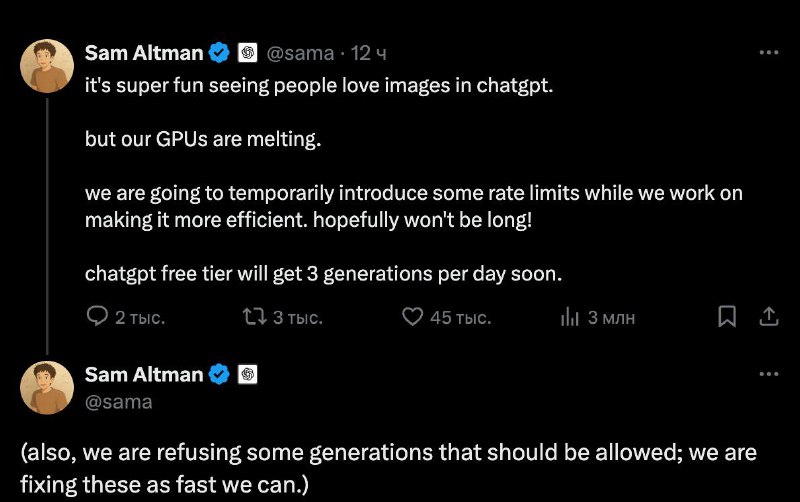Open the three-dot menu of second tweet
Screen dimensions: 800x502
[x=768, y=374]
